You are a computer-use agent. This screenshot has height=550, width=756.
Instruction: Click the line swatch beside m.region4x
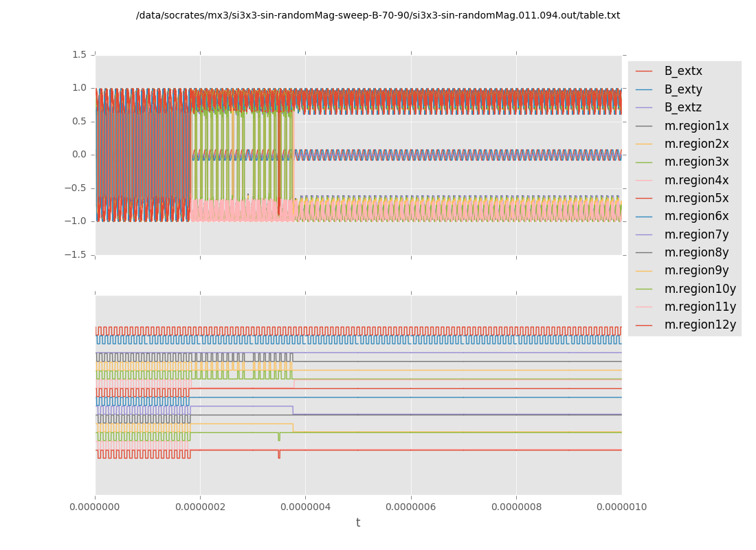tap(645, 180)
